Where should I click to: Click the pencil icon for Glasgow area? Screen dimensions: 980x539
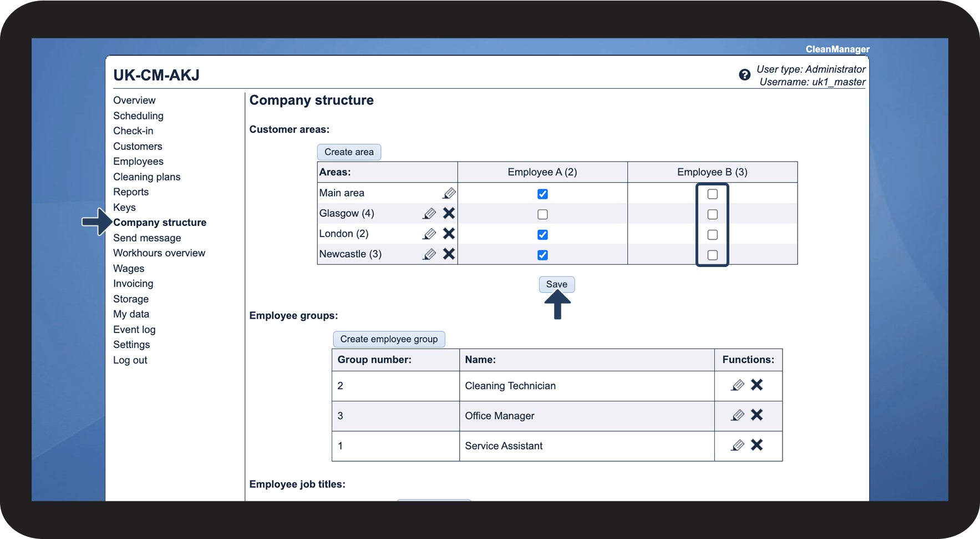429,214
